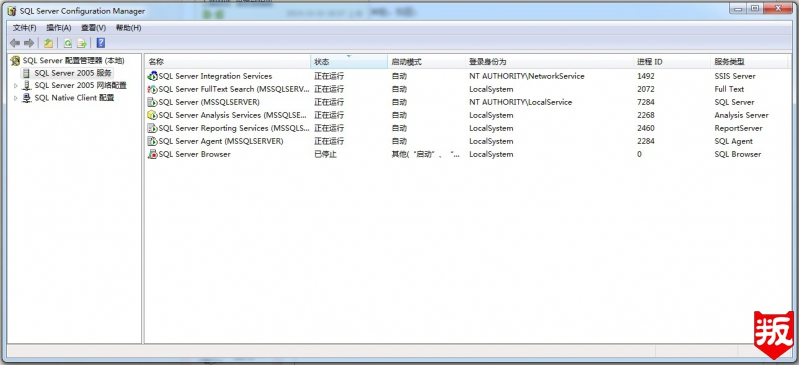Select the SQL Server Browser name
799x365 pixels.
(x=194, y=154)
